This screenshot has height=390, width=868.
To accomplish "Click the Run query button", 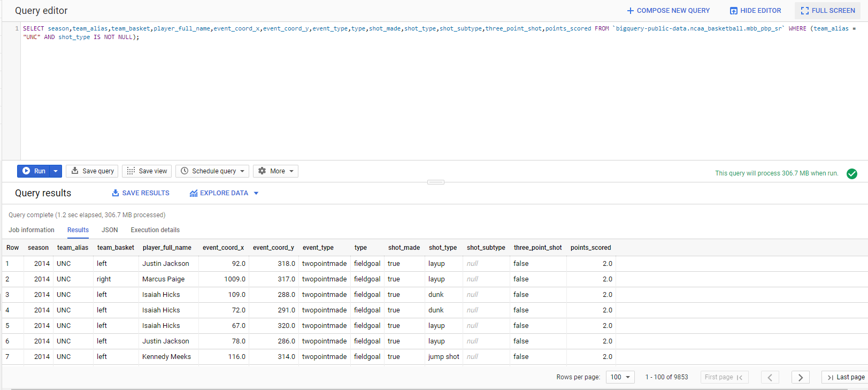I will pyautogui.click(x=34, y=171).
